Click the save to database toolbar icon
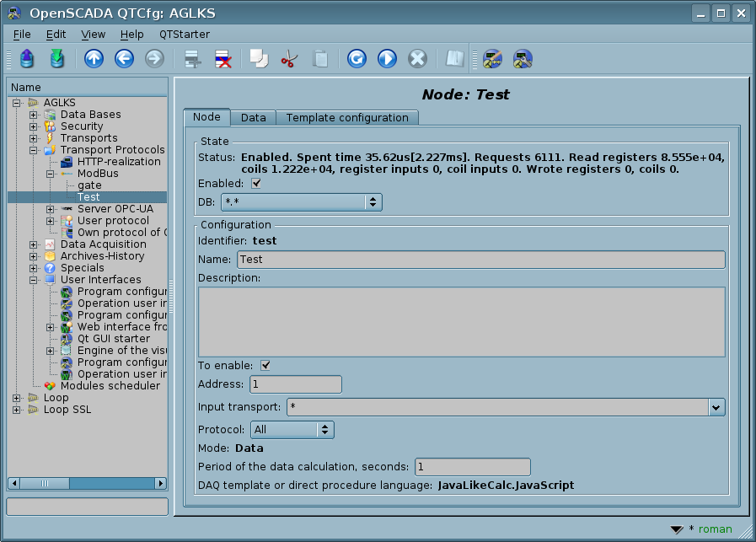The height and width of the screenshot is (542, 756). click(56, 59)
